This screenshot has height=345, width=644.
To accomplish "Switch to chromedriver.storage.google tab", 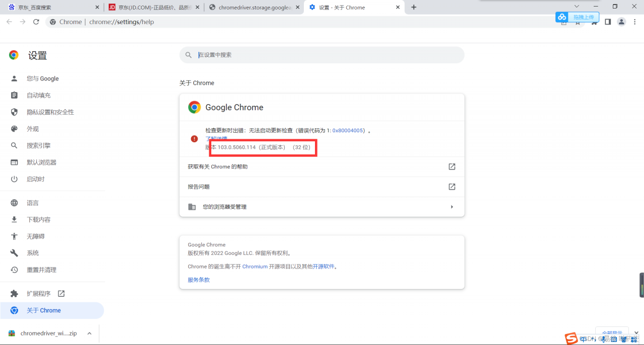I will 254,8.
